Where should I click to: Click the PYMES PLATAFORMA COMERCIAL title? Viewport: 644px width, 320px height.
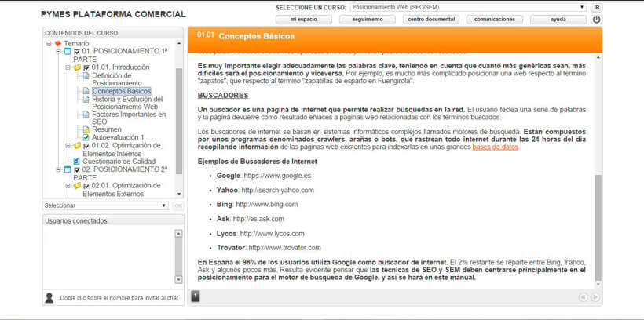pos(113,14)
